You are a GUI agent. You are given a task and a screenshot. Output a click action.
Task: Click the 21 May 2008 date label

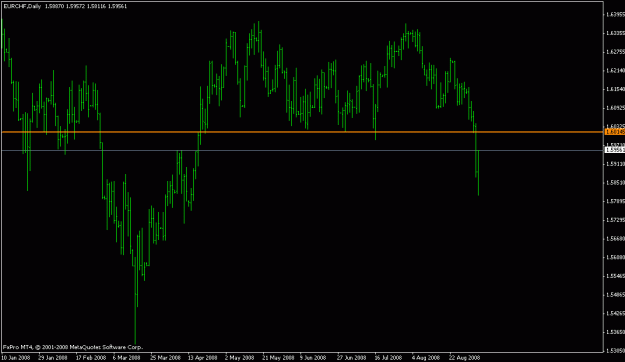tap(278, 358)
